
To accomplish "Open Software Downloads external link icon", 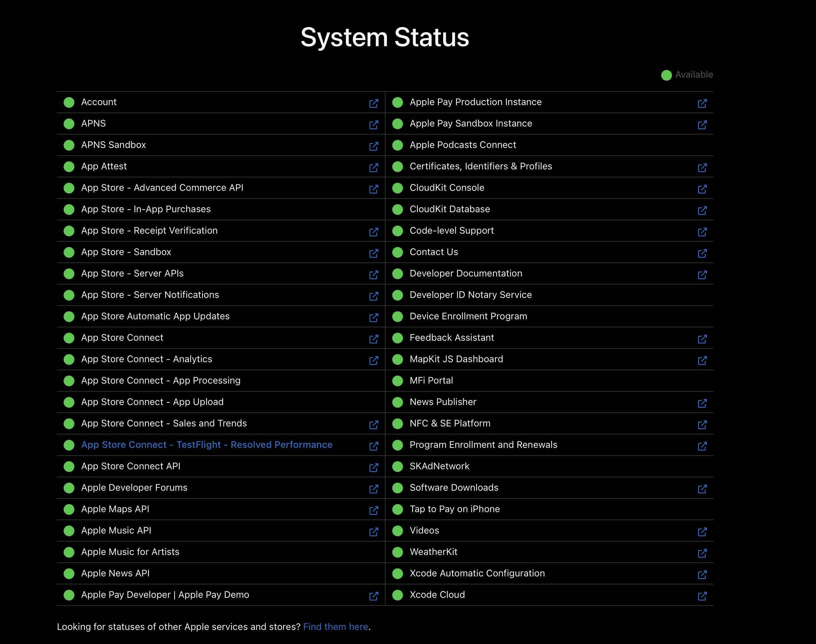I will pyautogui.click(x=702, y=489).
